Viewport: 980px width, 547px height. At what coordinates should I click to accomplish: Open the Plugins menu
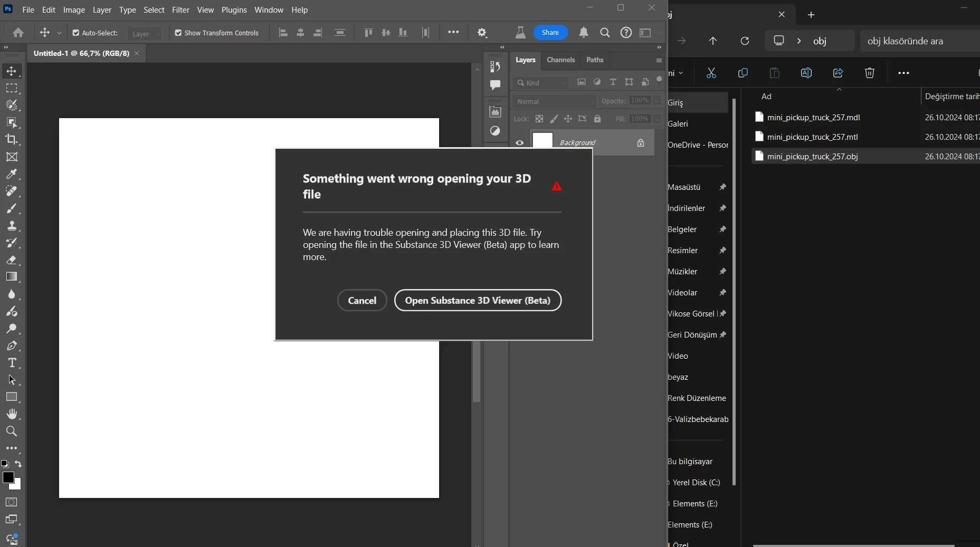pos(234,10)
